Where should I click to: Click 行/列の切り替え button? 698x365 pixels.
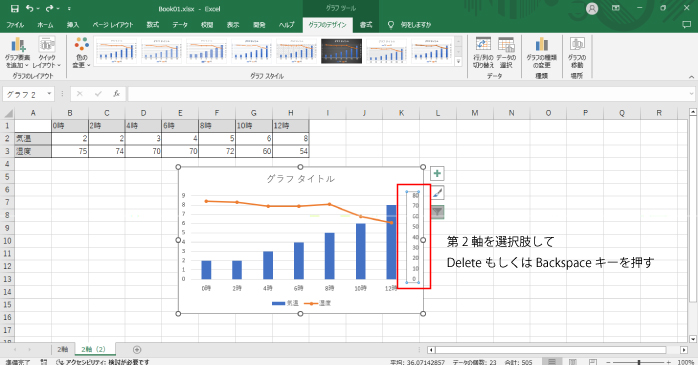(x=483, y=52)
